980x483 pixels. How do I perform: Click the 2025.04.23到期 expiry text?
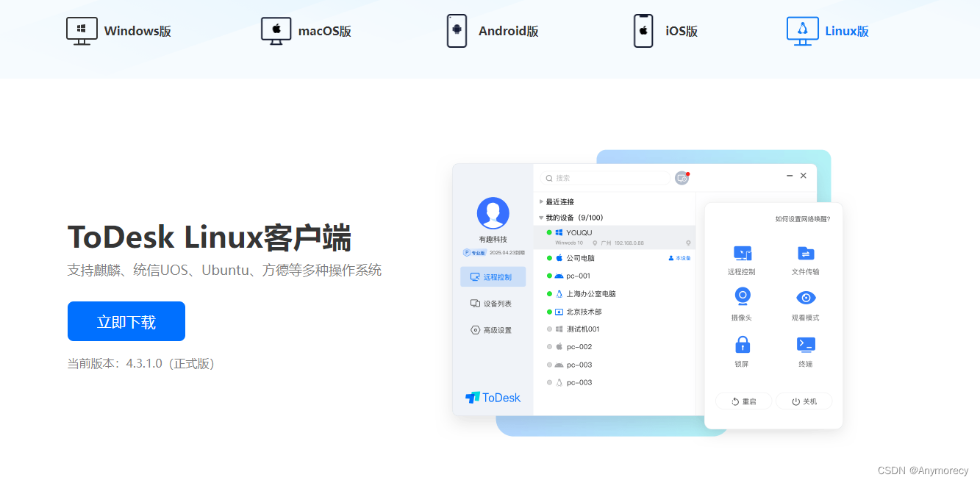coord(507,252)
